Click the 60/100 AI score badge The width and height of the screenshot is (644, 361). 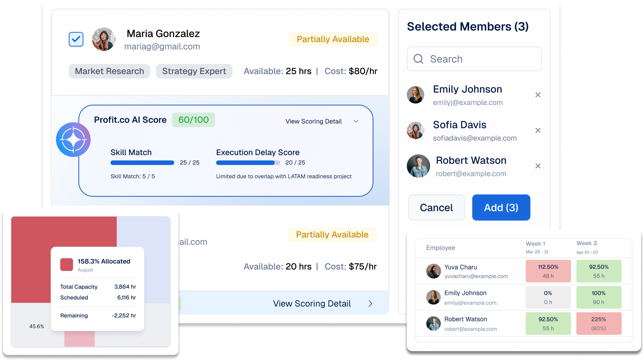[193, 120]
